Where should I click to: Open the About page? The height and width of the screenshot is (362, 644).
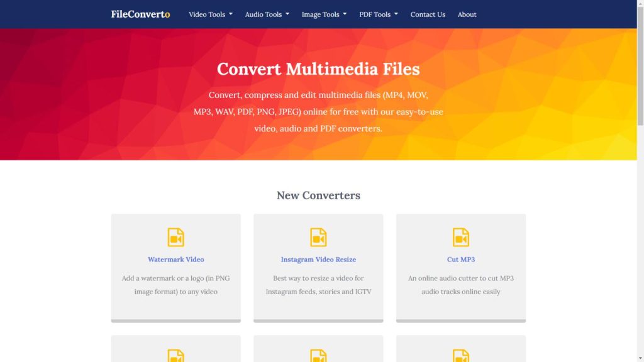[467, 14]
